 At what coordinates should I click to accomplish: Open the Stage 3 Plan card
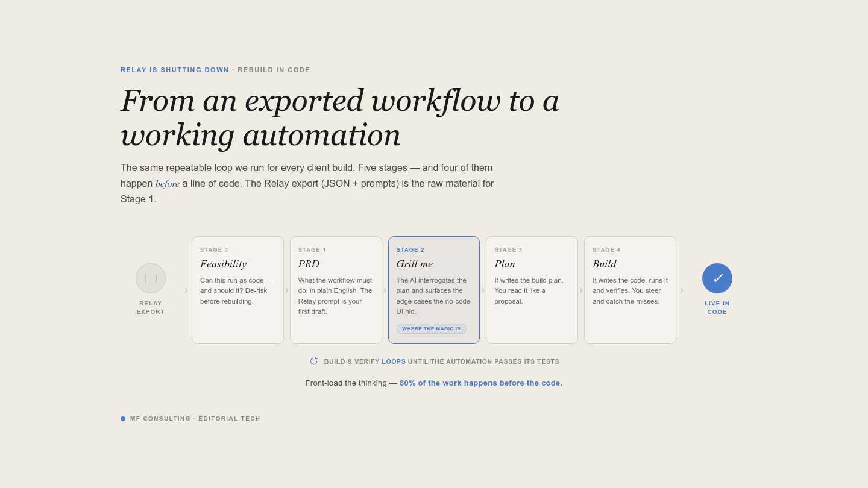[x=532, y=290]
